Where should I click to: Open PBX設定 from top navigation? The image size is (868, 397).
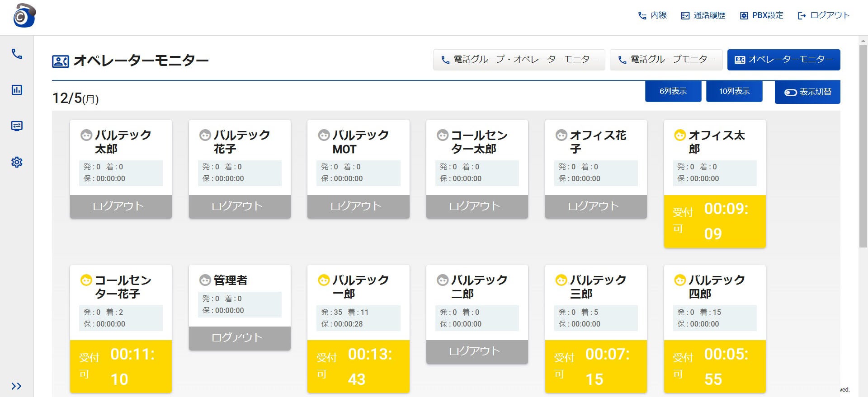(x=761, y=15)
